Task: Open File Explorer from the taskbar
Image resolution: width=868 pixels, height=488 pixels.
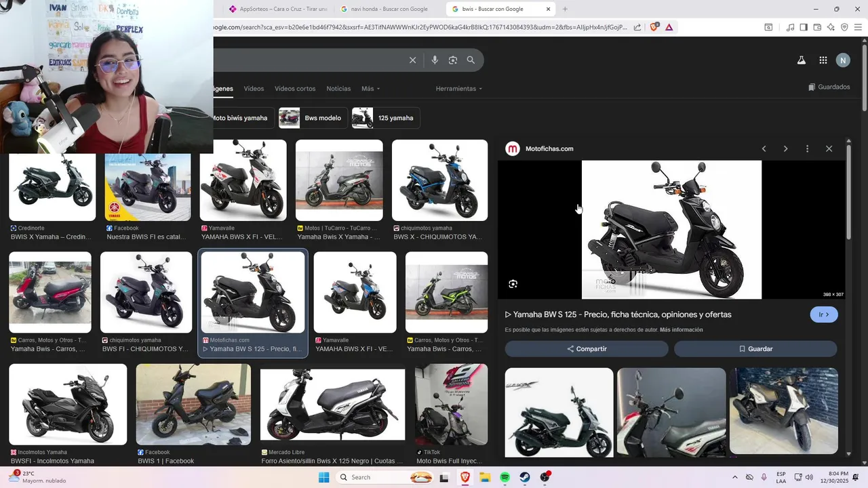Action: pyautogui.click(x=485, y=477)
